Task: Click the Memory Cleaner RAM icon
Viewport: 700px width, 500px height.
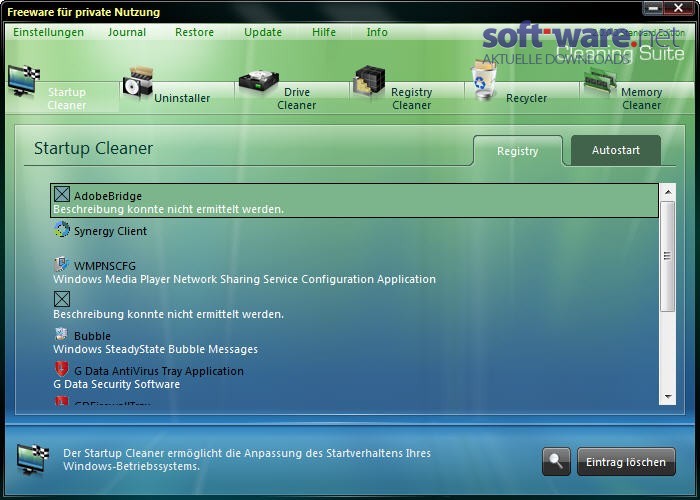Action: [x=600, y=80]
